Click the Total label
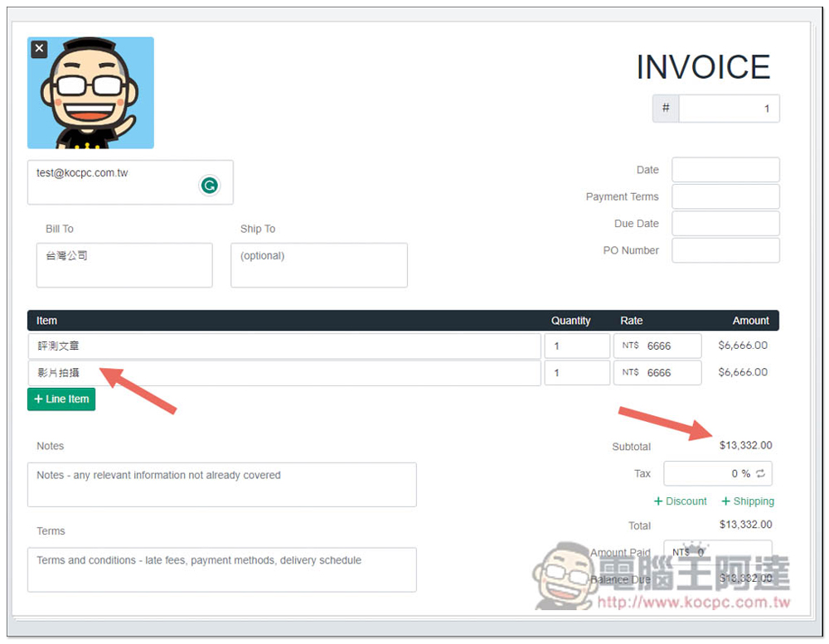The height and width of the screenshot is (644, 829). point(639,525)
